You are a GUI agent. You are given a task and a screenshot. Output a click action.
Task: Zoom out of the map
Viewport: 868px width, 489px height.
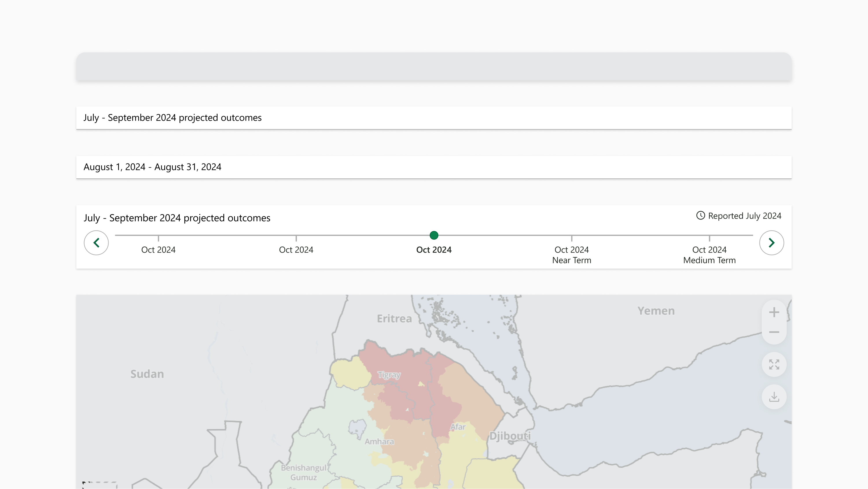click(x=774, y=332)
